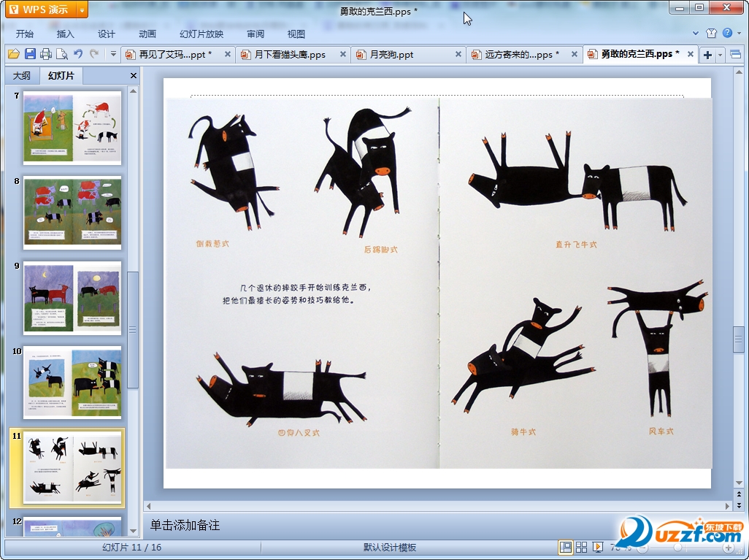Click the thumbnail pane scroll up arrow
This screenshot has width=749, height=560.
[x=134, y=91]
